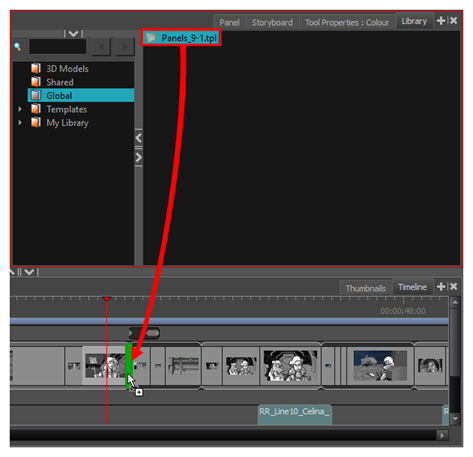This screenshot has width=473, height=457.
Task: Click the red playhead marker on ruler
Action: pyautogui.click(x=107, y=299)
